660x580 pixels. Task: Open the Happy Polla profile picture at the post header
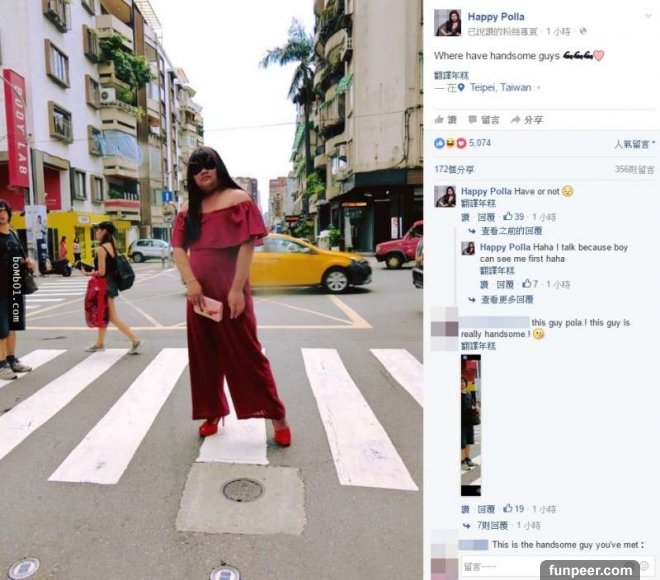click(x=447, y=23)
